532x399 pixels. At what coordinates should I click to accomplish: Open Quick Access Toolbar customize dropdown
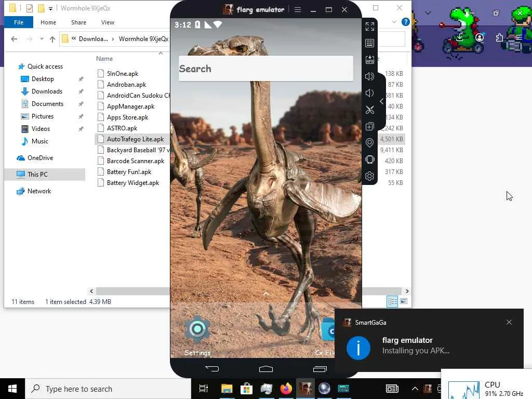click(50, 8)
